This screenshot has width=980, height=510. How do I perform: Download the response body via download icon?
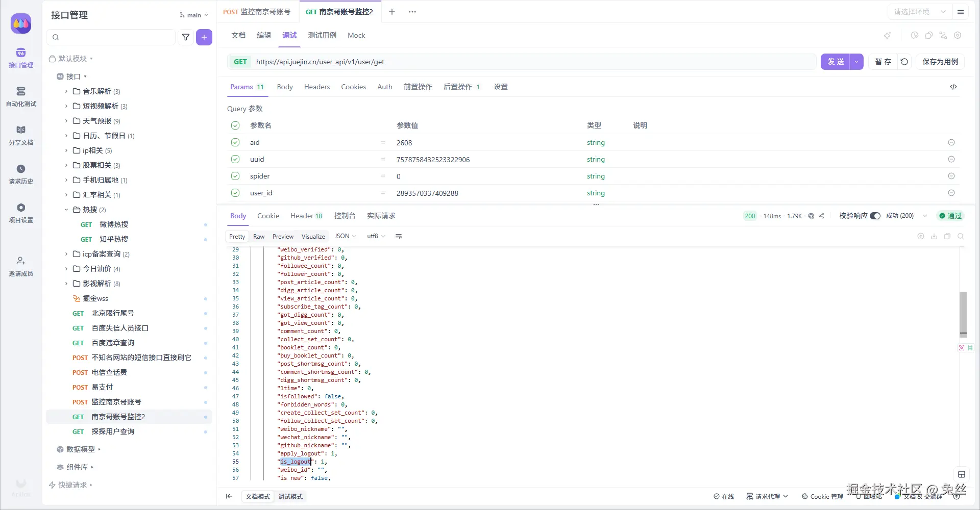(934, 236)
